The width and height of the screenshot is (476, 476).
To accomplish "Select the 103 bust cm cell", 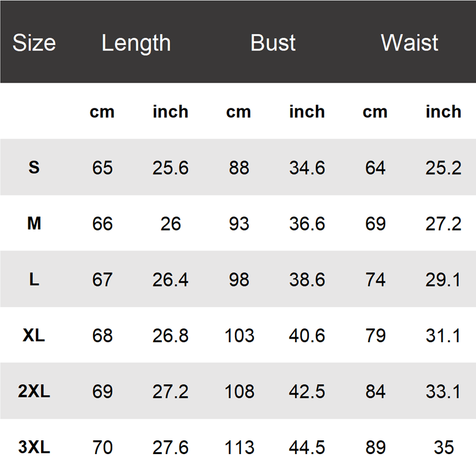I will pos(239,336).
